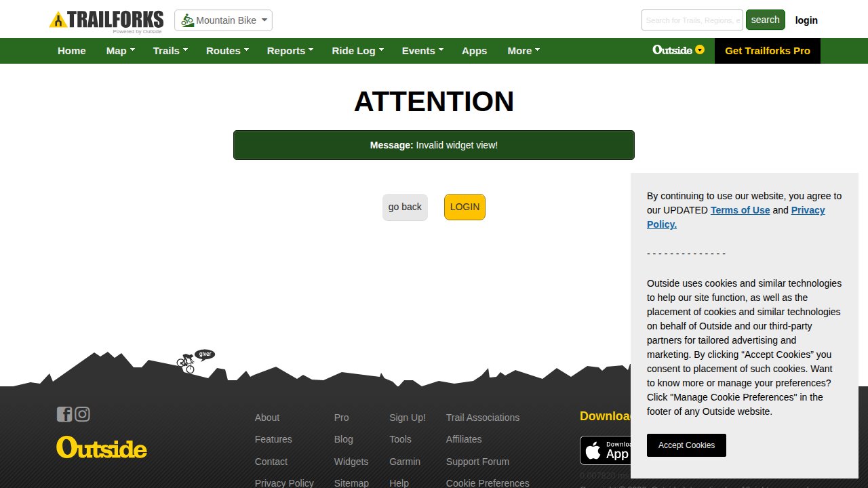Click Get Trailforks Pro
This screenshot has width=868, height=488.
767,51
